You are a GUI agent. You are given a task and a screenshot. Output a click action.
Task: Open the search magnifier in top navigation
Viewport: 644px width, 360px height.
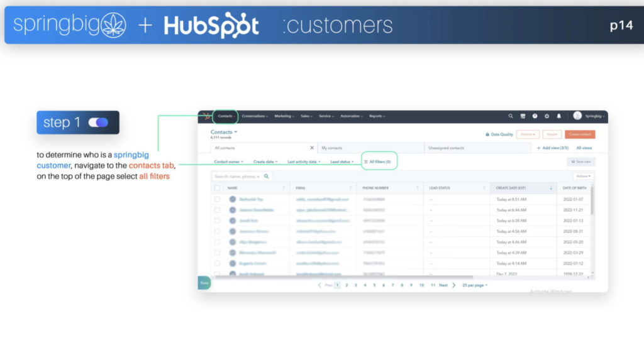(x=511, y=116)
